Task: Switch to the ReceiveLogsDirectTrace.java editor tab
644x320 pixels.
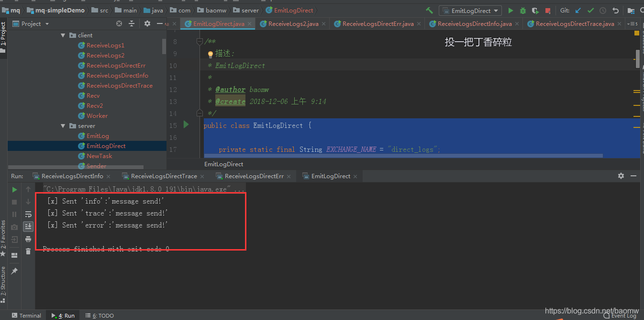Action: tap(574, 23)
